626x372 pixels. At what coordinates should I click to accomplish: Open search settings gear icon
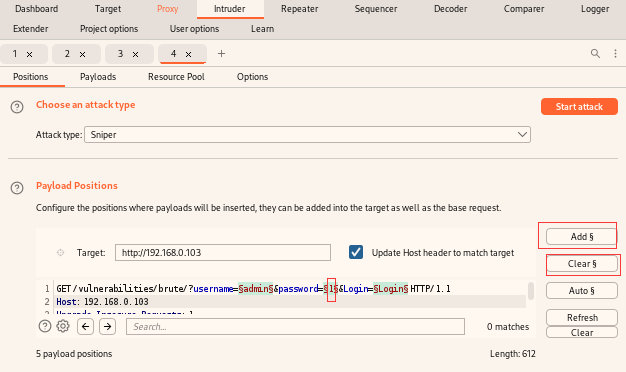(63, 326)
